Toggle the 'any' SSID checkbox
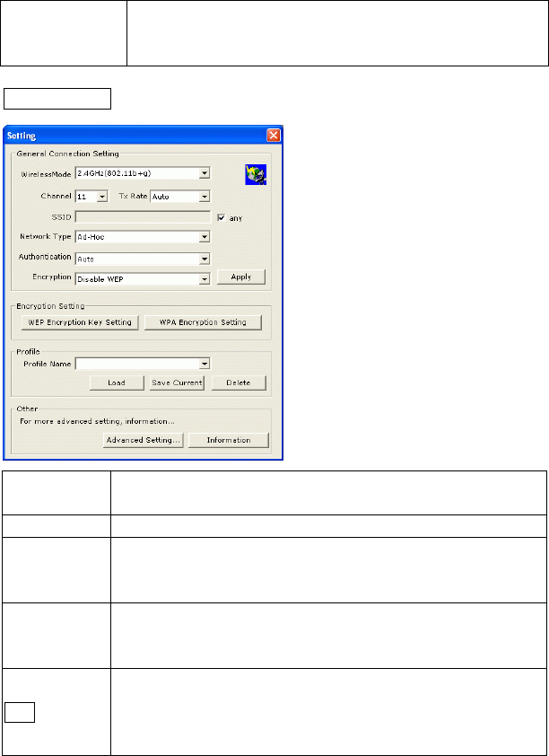 coord(221,218)
